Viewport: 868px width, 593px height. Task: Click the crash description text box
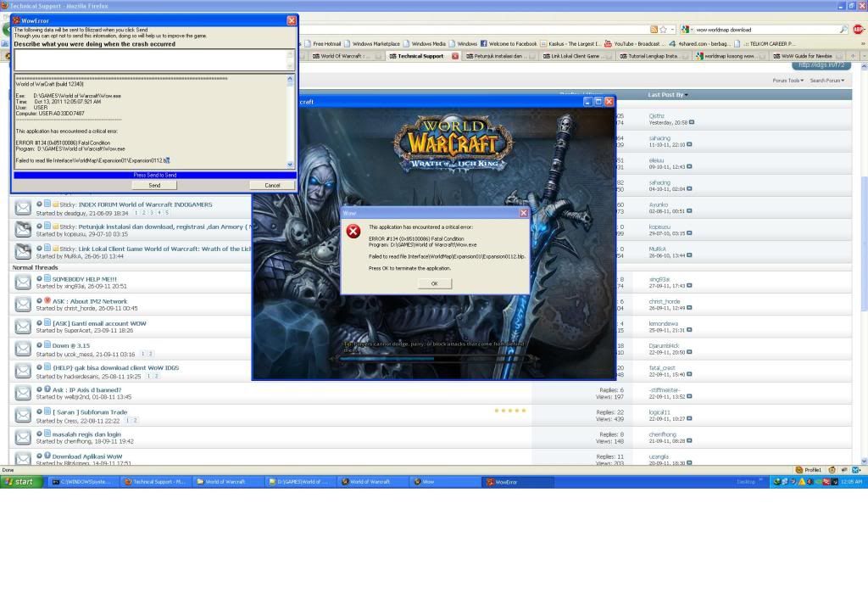click(x=151, y=59)
